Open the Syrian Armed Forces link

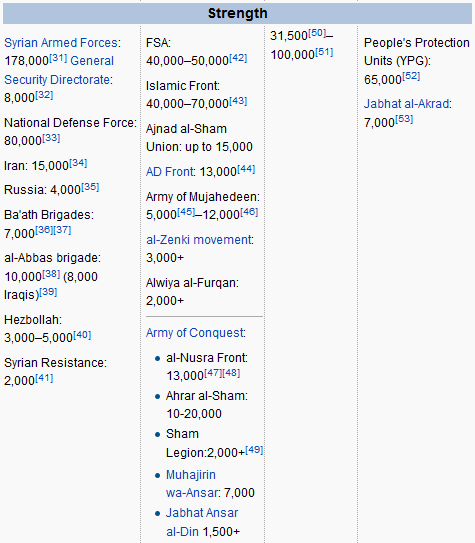click(62, 43)
